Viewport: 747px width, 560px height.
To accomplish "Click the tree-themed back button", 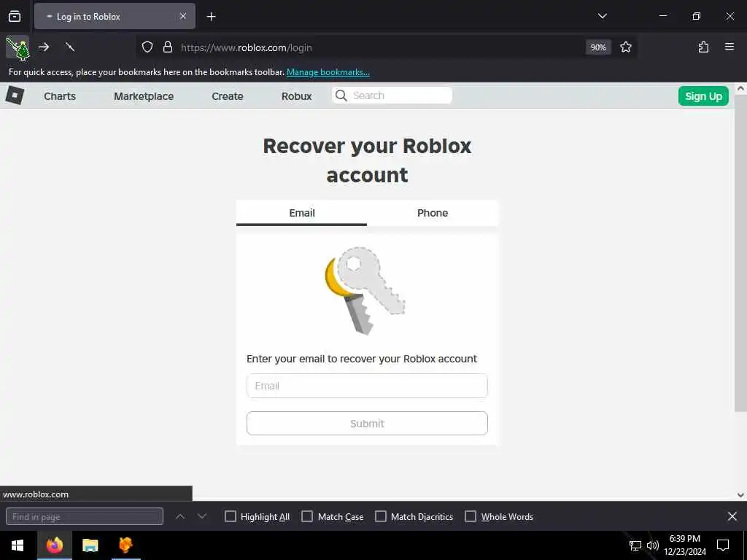I will coord(18,49).
